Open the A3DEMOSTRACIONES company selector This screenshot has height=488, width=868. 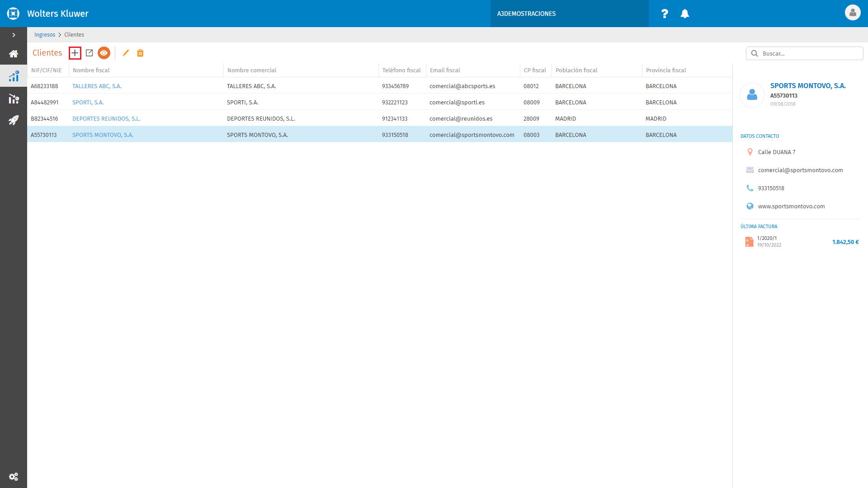pos(570,14)
